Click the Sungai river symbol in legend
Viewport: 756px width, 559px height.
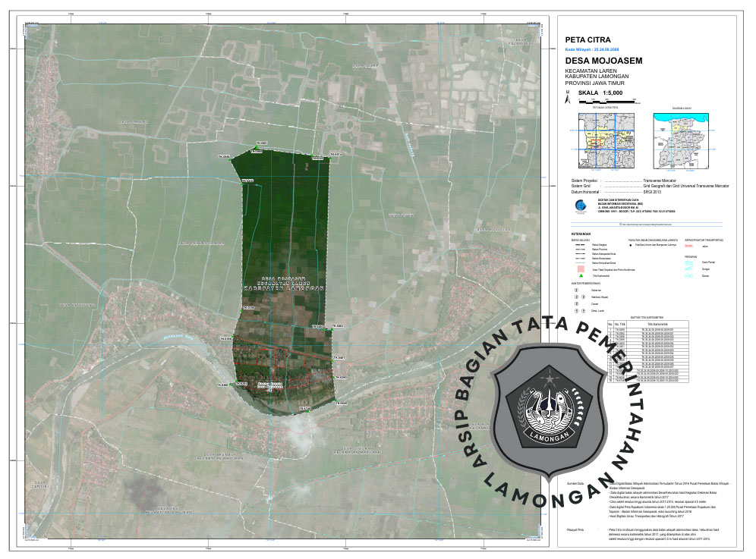coord(689,267)
